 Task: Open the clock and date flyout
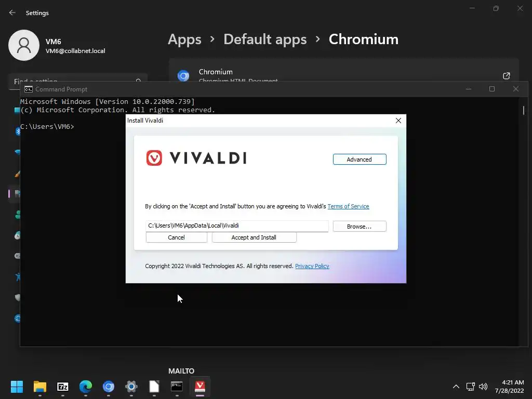509,387
